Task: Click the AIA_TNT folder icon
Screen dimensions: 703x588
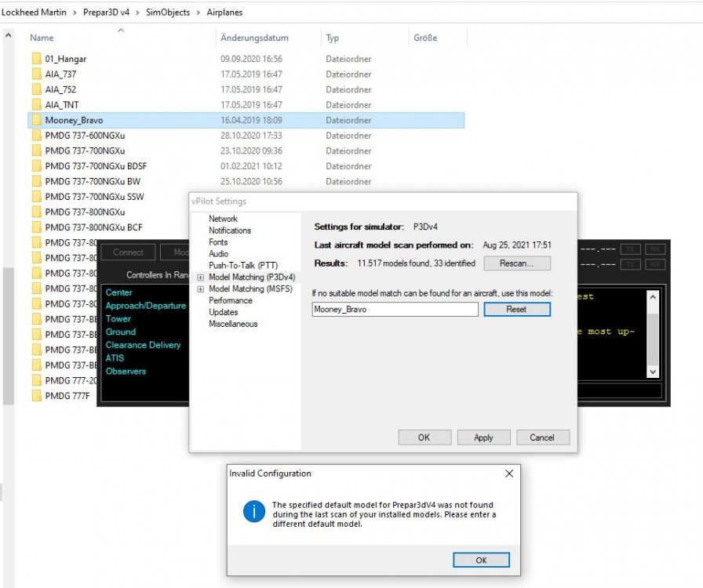Action: [36, 105]
